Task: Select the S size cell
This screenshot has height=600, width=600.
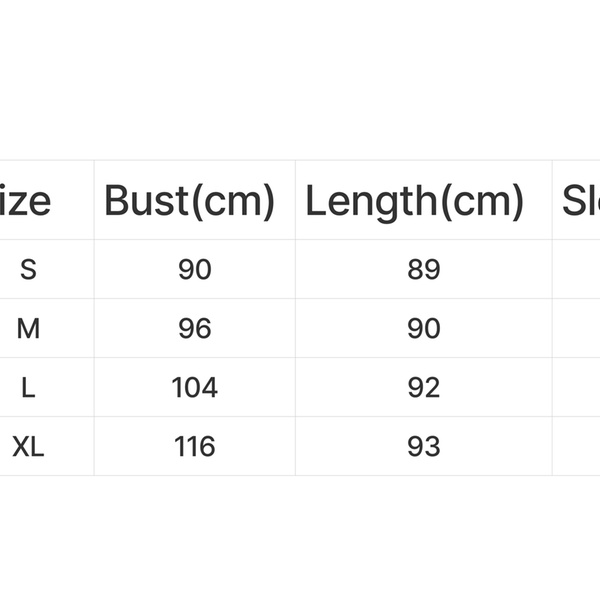Action: point(28,269)
